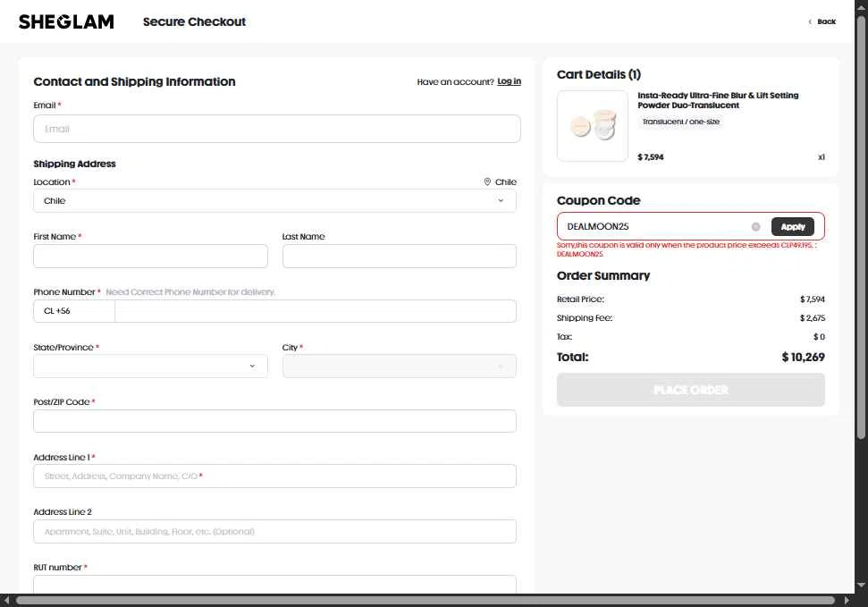The height and width of the screenshot is (607, 868).
Task: Click the RUT number input field
Action: pos(274,585)
